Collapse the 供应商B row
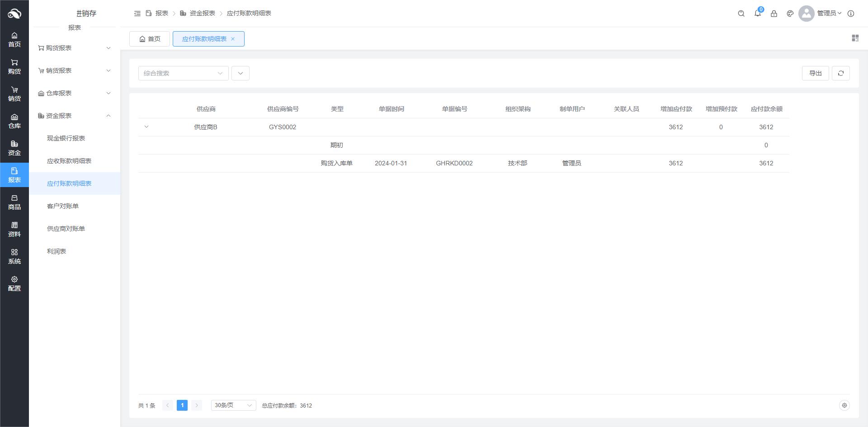868x427 pixels. click(x=146, y=127)
